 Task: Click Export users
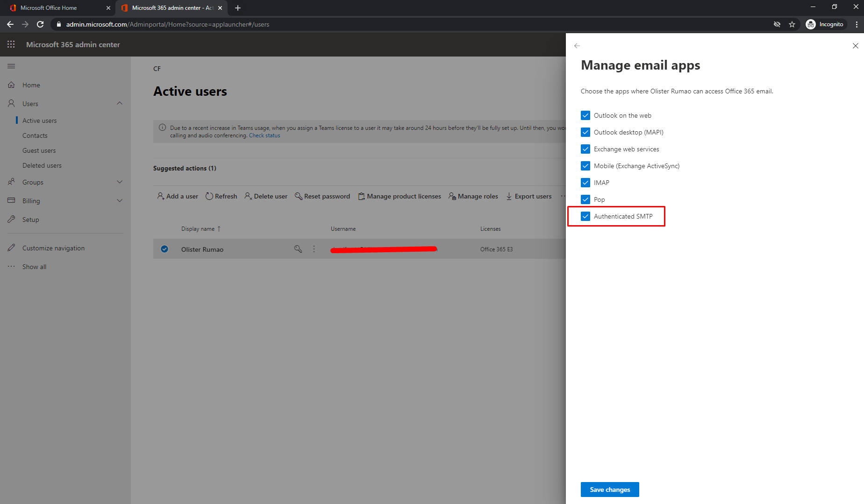pos(528,196)
